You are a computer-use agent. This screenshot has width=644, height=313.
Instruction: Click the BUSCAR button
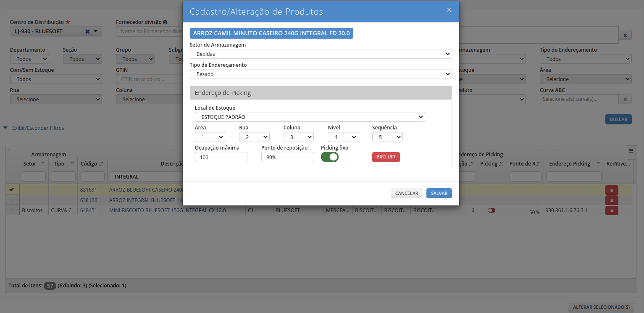point(618,119)
